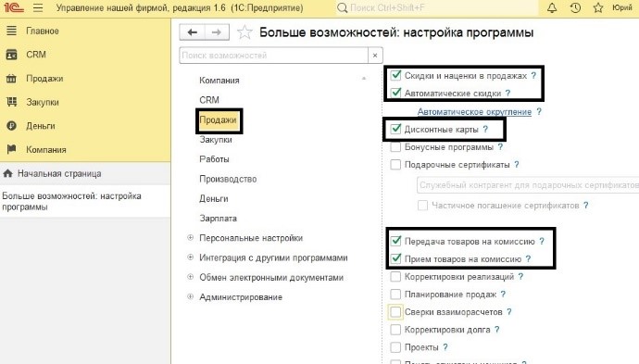Toggle Планирование продаж checkbox
639x364 pixels.
click(x=395, y=295)
